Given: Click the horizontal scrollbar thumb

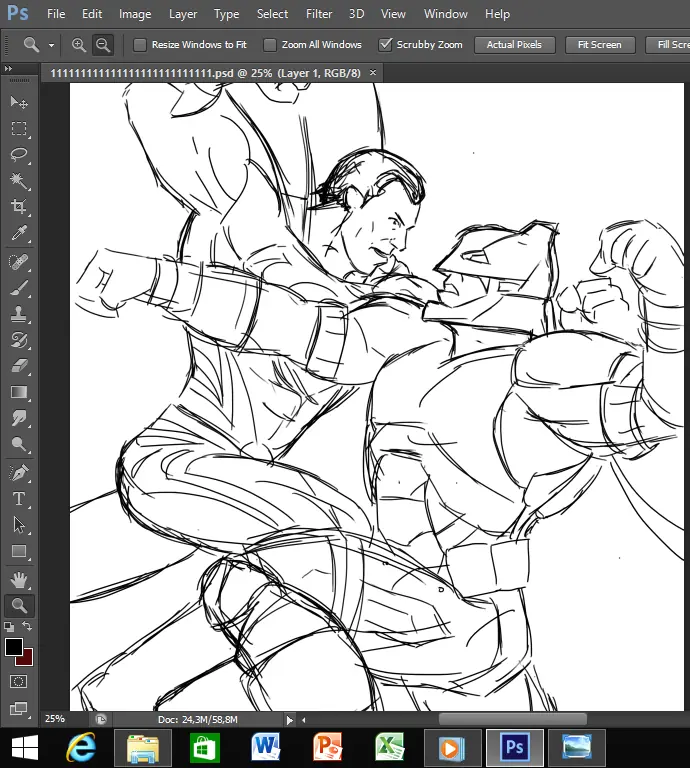Looking at the screenshot, I should pyautogui.click(x=512, y=719).
